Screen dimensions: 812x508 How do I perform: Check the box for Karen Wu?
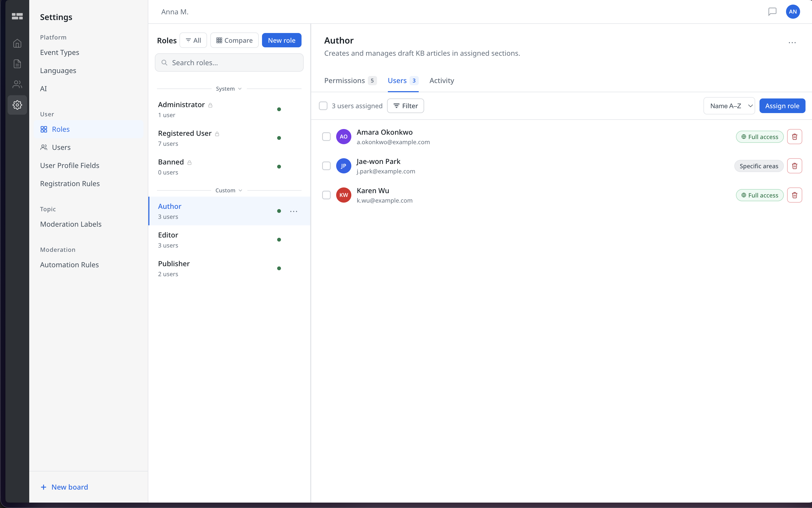[x=326, y=195]
